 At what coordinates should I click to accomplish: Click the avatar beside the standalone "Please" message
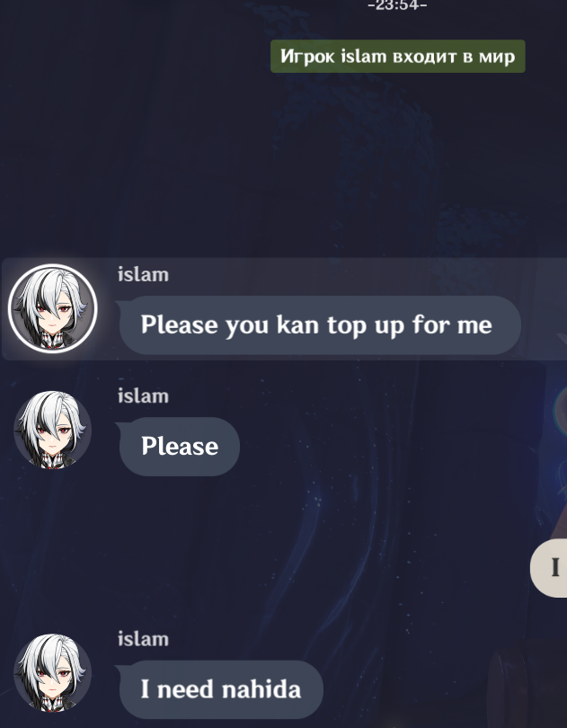tap(52, 430)
